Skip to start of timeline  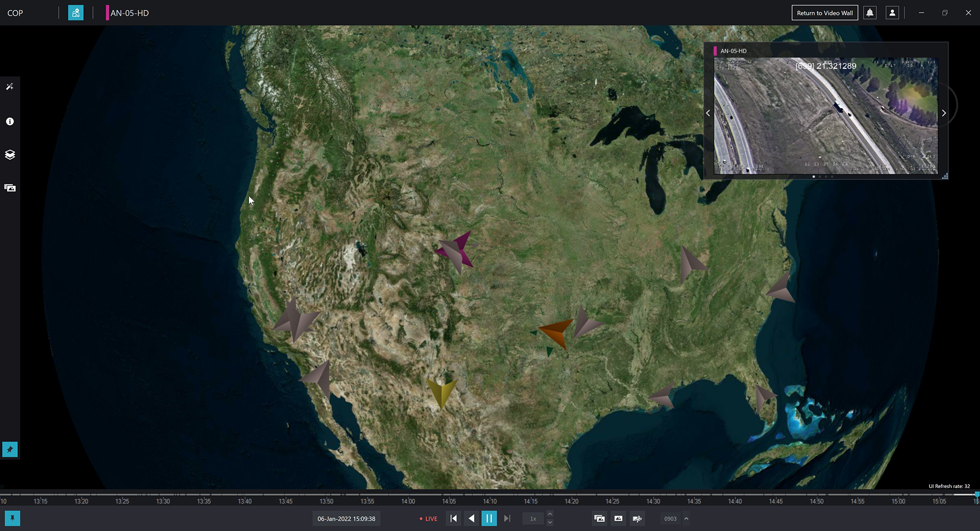(454, 518)
